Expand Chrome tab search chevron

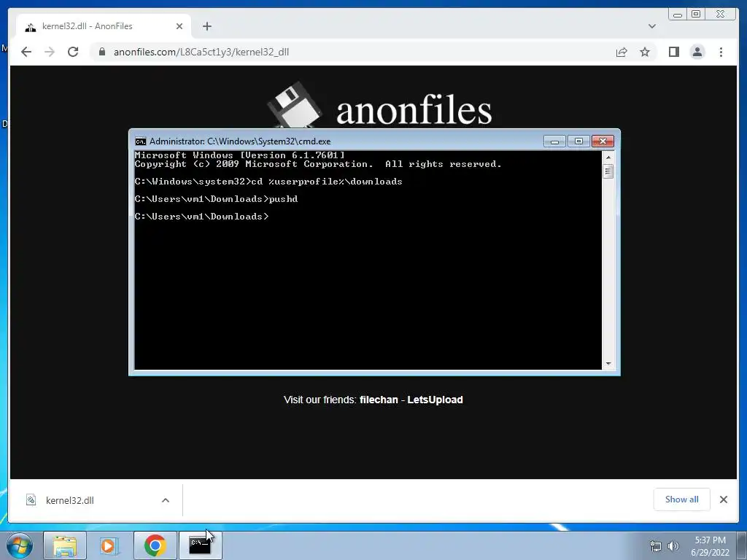click(x=651, y=26)
